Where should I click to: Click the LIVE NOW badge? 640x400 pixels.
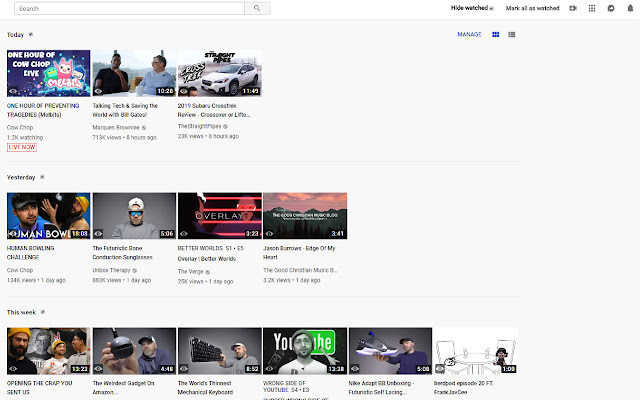[22, 147]
